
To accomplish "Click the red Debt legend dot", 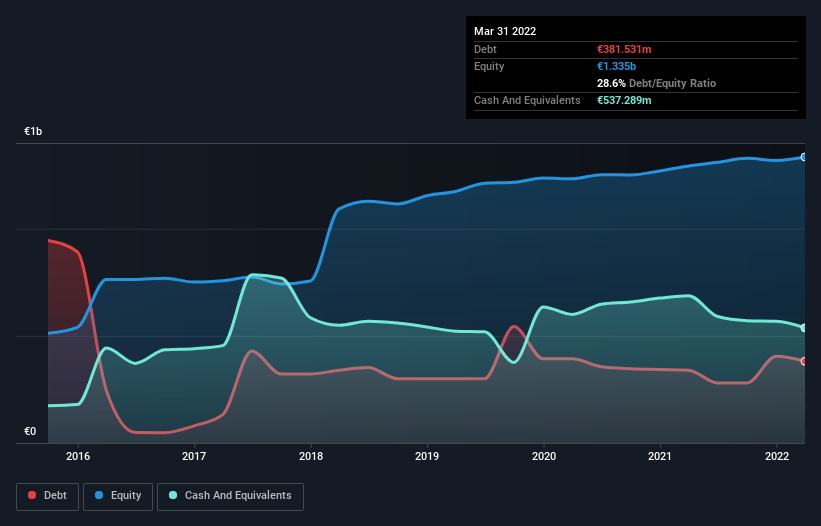I will point(32,495).
